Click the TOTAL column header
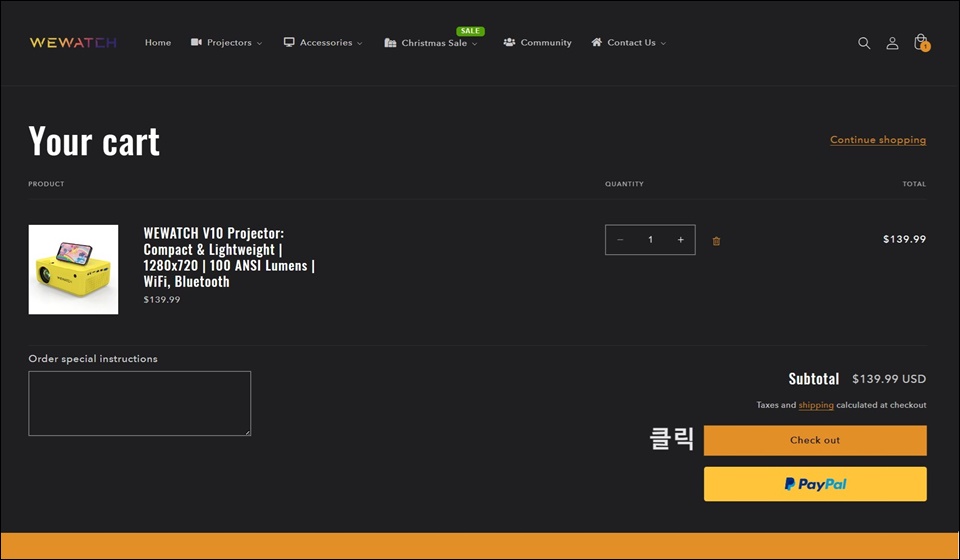Viewport: 960px width, 560px height. coord(914,184)
